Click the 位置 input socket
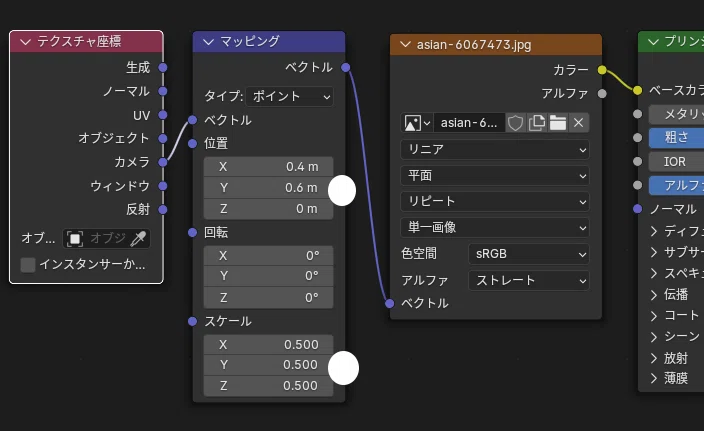Screen dimensions: 704x431 (x=193, y=144)
